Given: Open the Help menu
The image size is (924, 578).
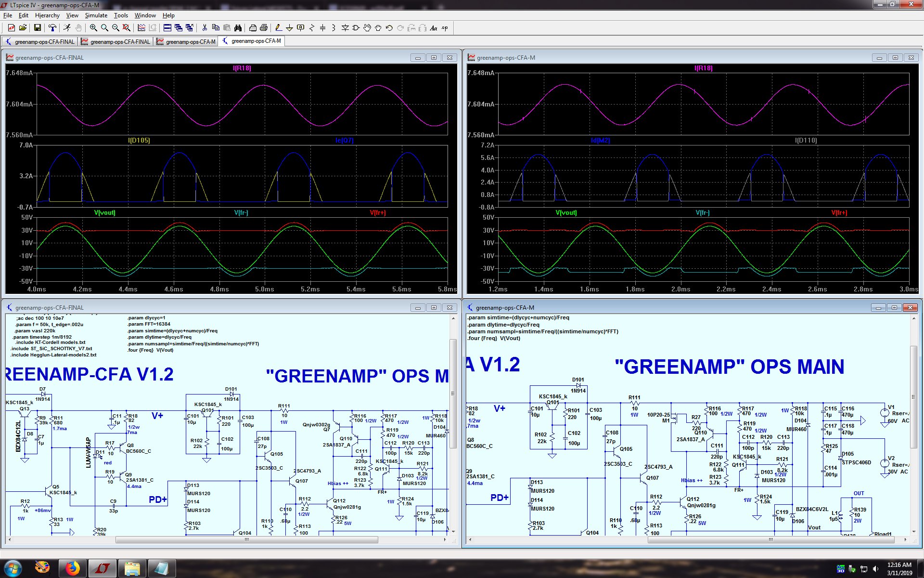Looking at the screenshot, I should pyautogui.click(x=168, y=15).
